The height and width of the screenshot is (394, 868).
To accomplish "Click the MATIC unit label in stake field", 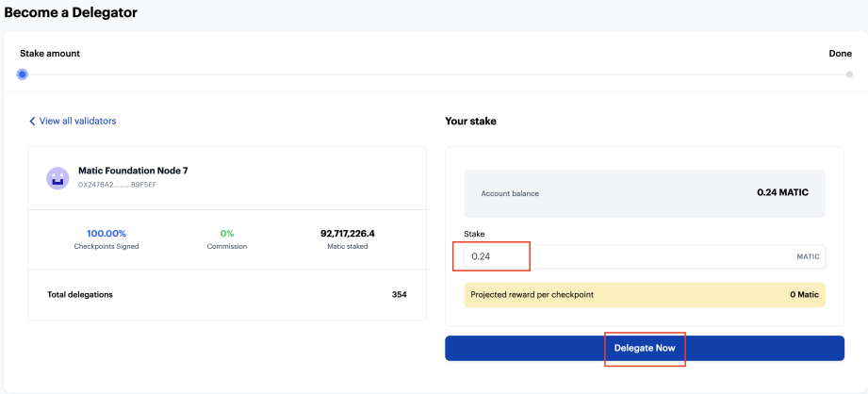I will 809,257.
